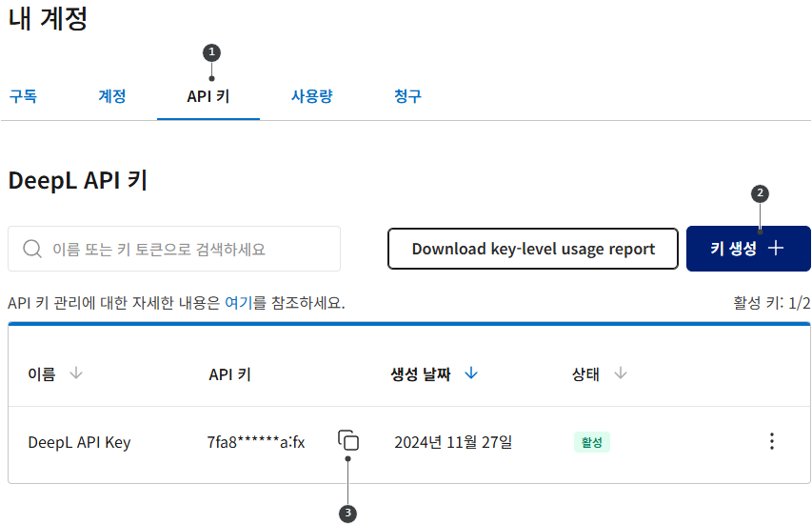Copy the DeepL API Key token
The width and height of the screenshot is (812, 524).
tap(348, 440)
